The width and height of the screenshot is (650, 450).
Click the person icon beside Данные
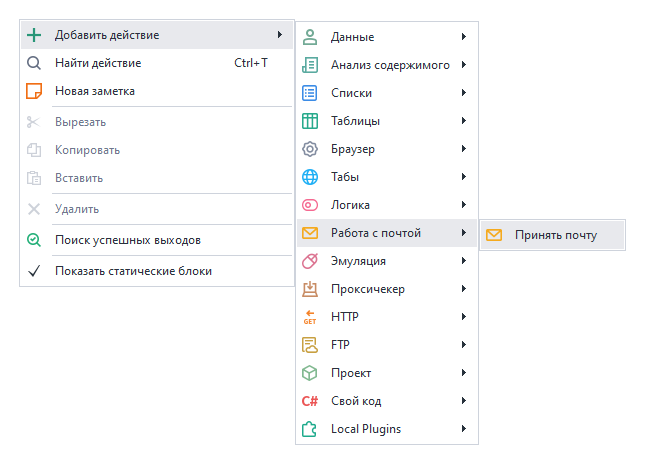(x=310, y=37)
